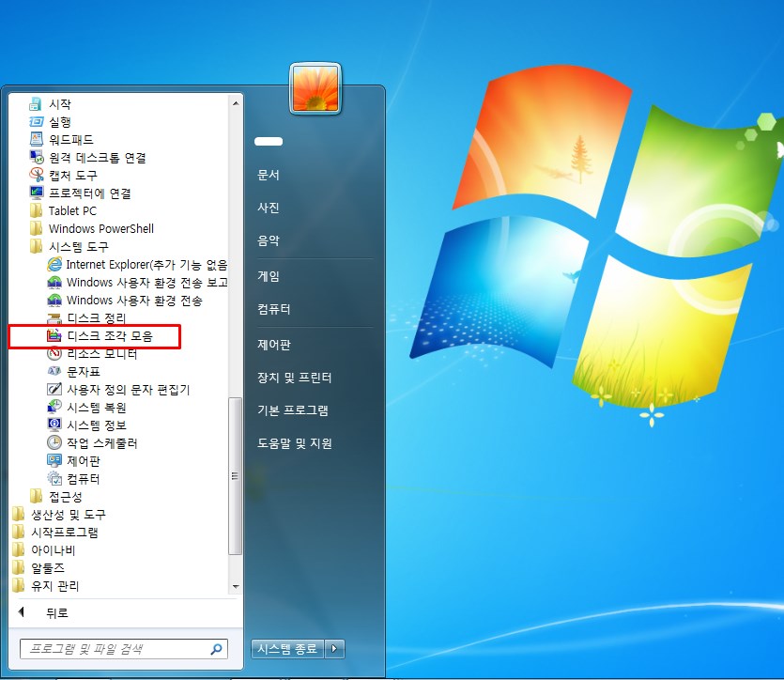
Task: Open 작업 스케줄러 clock icon
Action: (54, 442)
